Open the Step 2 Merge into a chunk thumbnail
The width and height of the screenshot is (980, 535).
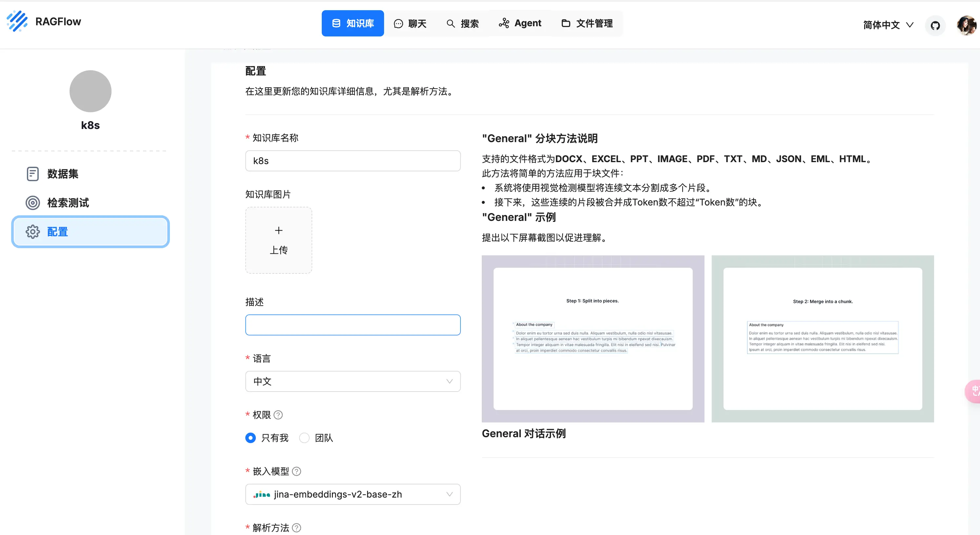[823, 338]
